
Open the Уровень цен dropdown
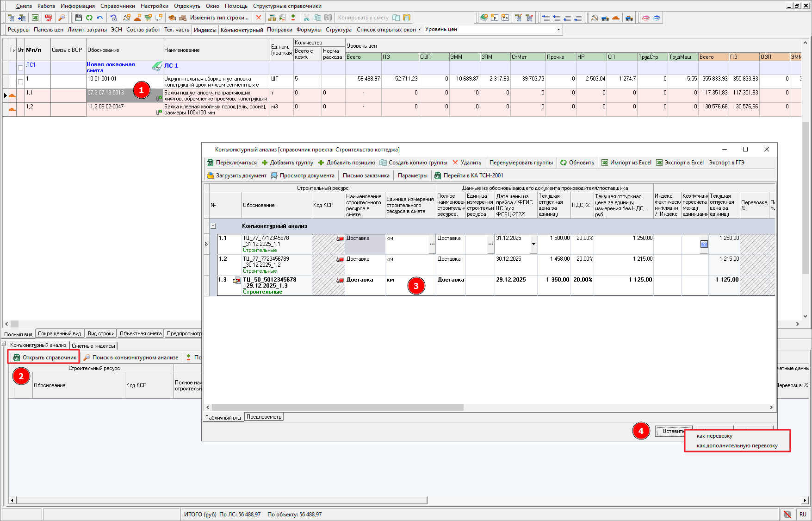(x=558, y=30)
